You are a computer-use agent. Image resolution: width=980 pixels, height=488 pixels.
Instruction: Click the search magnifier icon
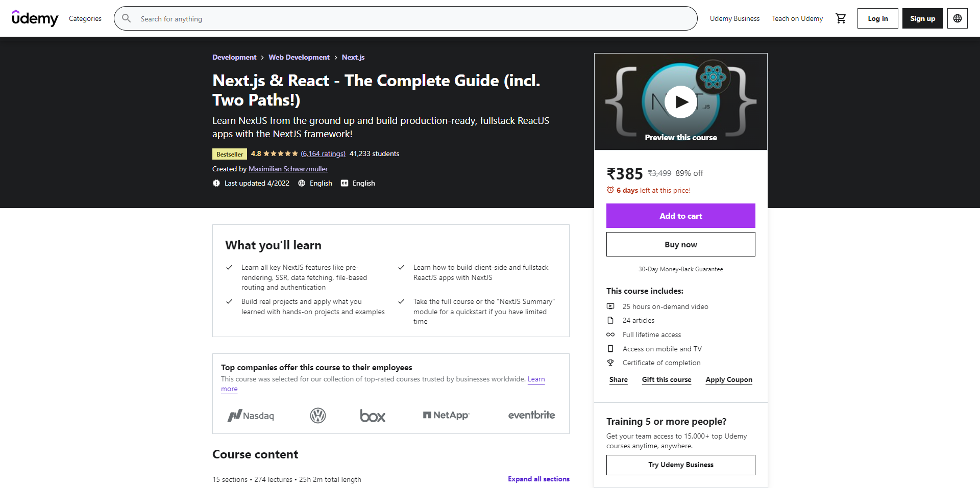[x=127, y=18]
